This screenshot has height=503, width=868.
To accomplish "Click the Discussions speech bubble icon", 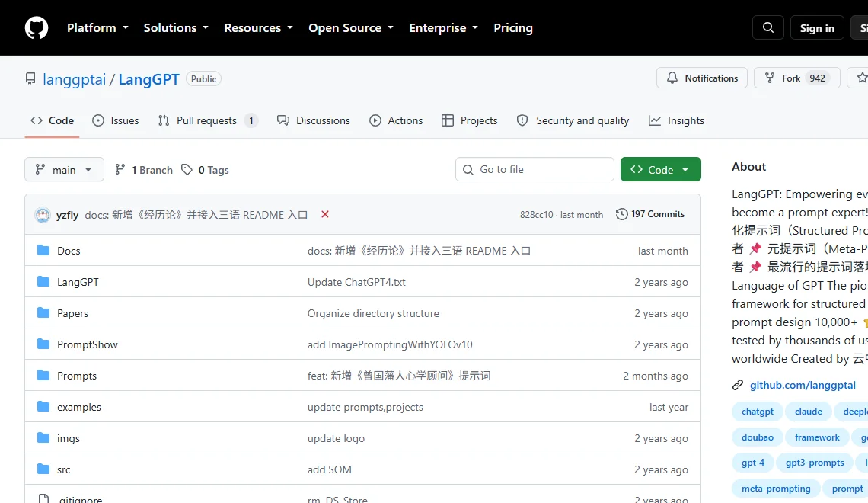I will pyautogui.click(x=283, y=120).
